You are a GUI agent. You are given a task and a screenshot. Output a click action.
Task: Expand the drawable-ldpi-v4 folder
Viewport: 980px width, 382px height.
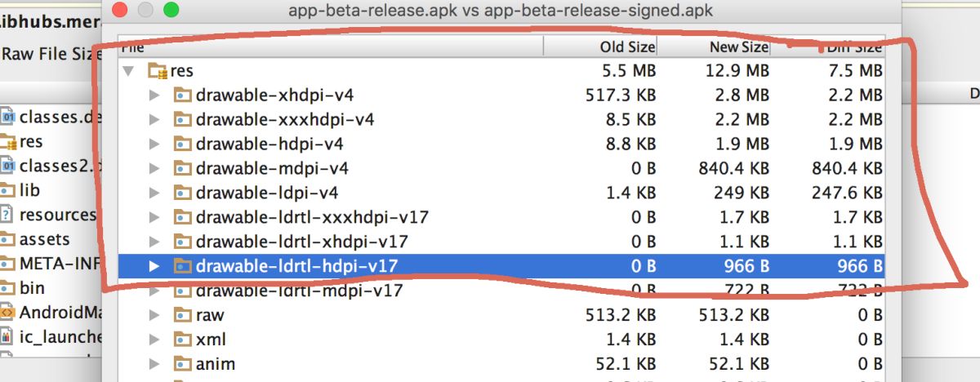coord(154,193)
